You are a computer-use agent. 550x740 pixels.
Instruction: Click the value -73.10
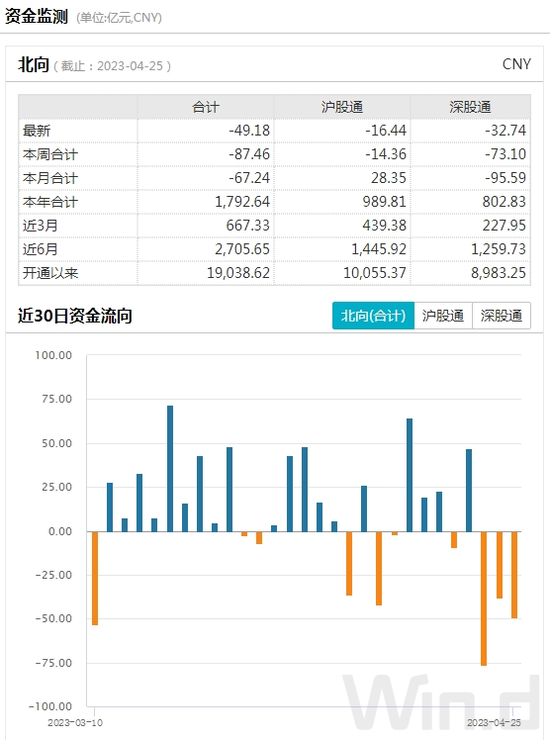tap(505, 154)
